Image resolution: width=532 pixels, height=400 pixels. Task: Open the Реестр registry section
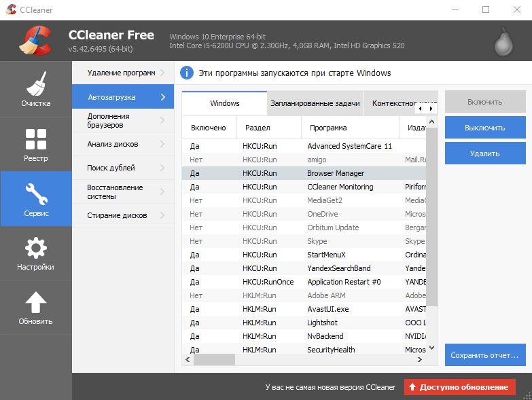[36, 145]
